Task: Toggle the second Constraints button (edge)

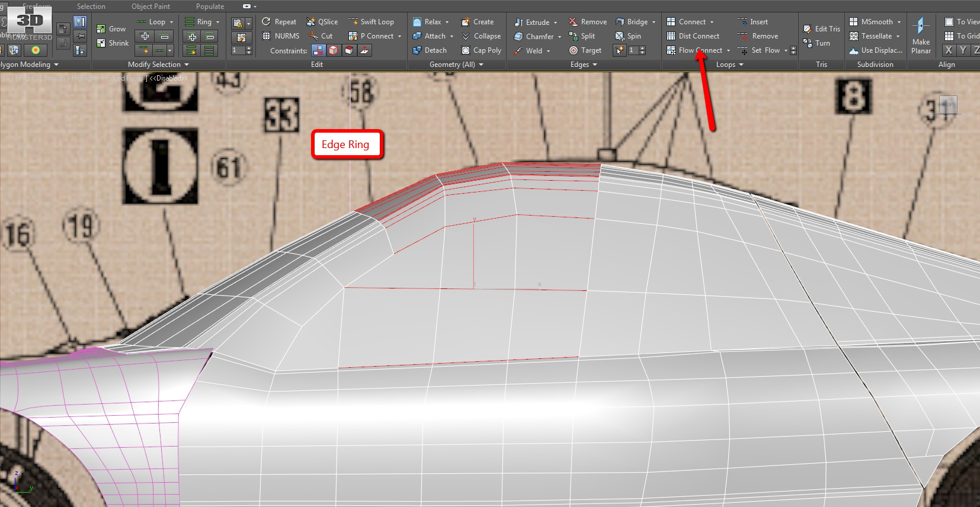Action: [x=334, y=50]
